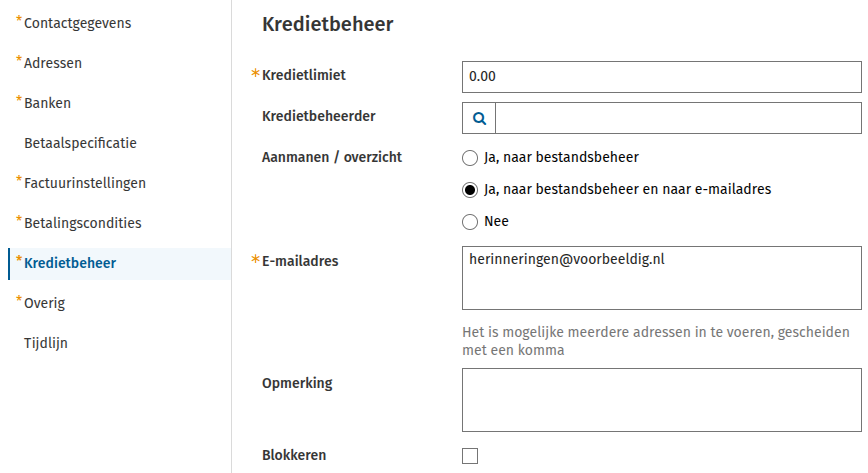Click into the Kredietlimiet field
This screenshot has width=868, height=473.
click(x=662, y=77)
